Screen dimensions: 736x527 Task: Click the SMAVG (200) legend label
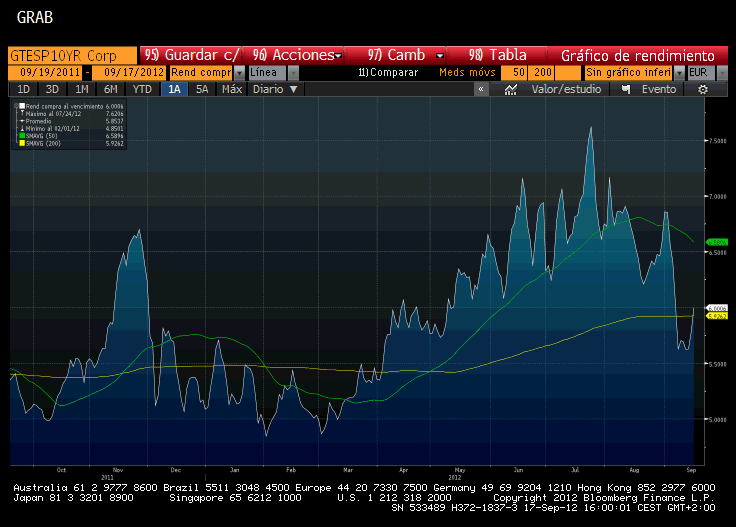(x=43, y=143)
